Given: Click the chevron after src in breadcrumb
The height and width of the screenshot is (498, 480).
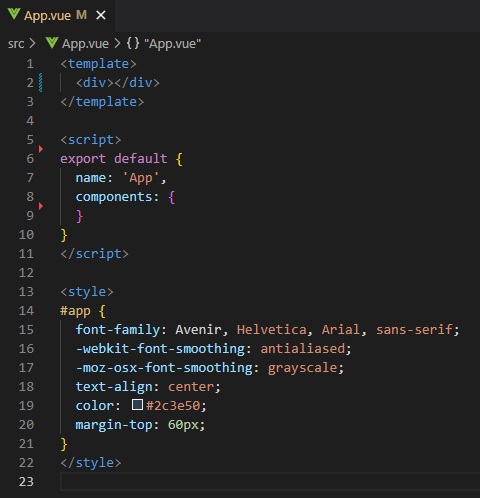Looking at the screenshot, I should 32,43.
